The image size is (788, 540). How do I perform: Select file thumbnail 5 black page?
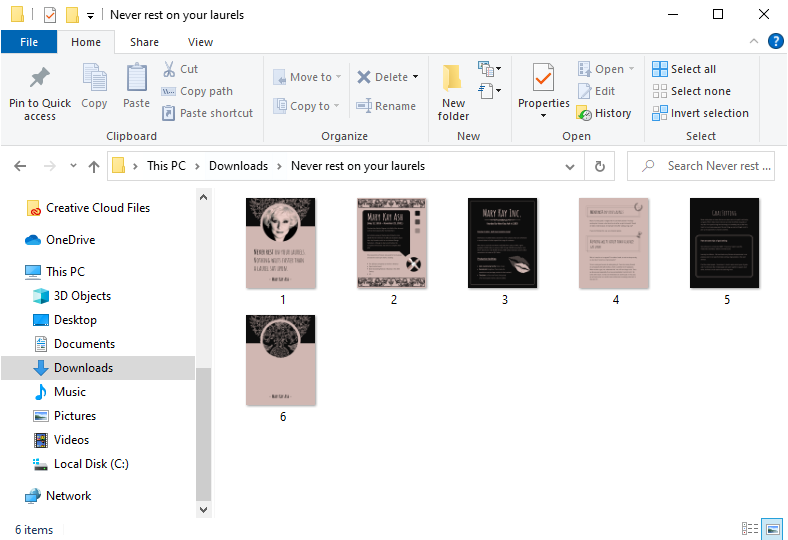[725, 243]
